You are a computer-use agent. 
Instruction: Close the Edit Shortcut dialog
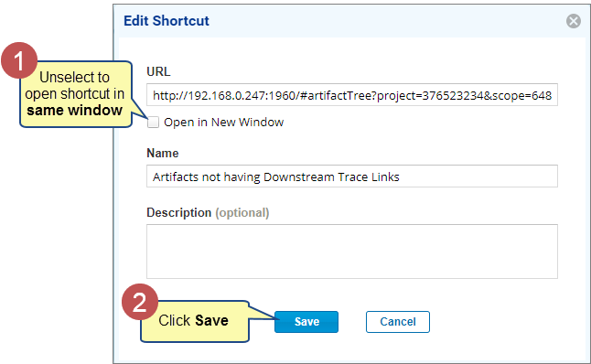pyautogui.click(x=574, y=21)
